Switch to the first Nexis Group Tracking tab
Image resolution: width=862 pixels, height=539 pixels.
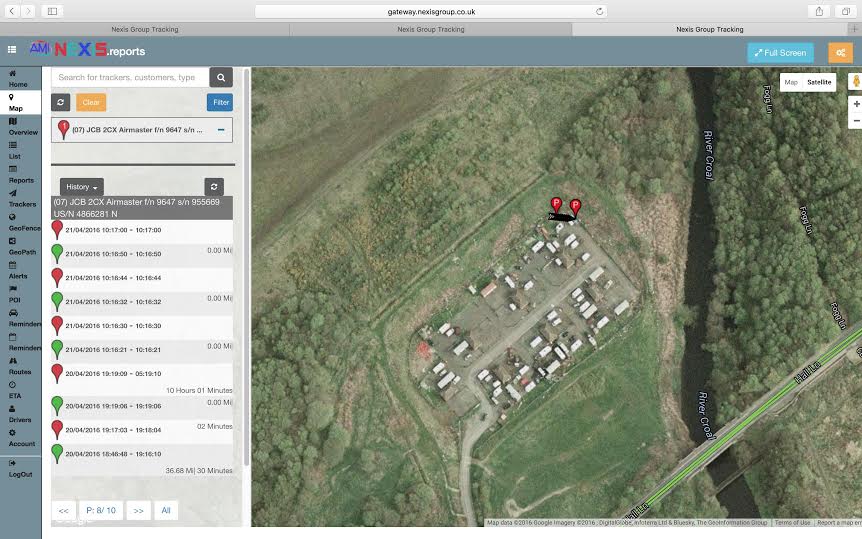145,29
